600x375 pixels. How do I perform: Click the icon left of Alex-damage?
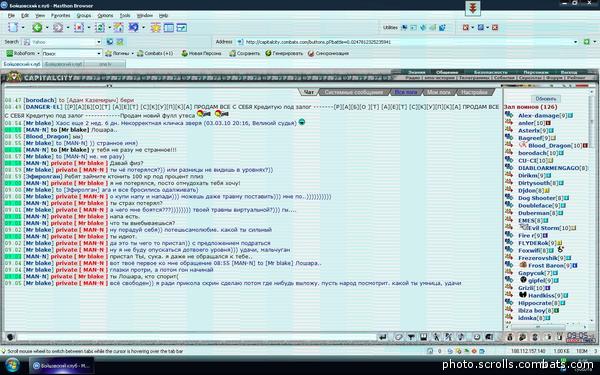click(509, 115)
